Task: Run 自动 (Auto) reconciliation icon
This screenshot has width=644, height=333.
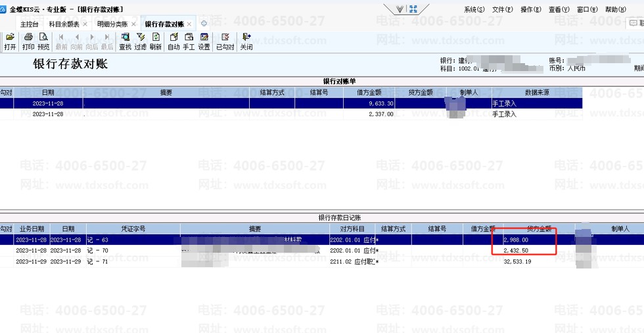Action: (173, 41)
